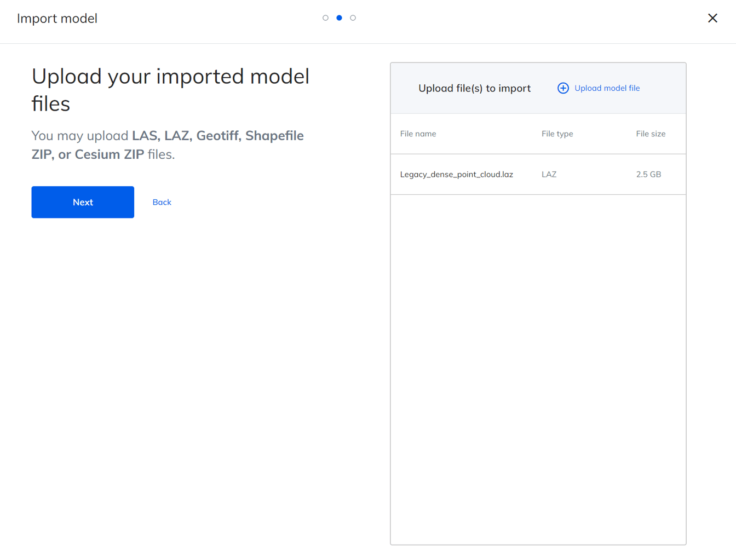Image resolution: width=736 pixels, height=560 pixels.
Task: Click 'Upload your imported model files' heading
Action: click(x=170, y=89)
